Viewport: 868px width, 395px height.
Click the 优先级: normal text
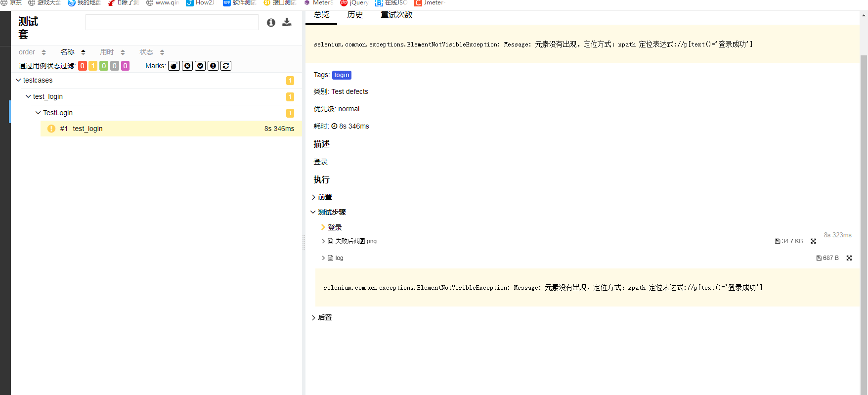point(336,109)
